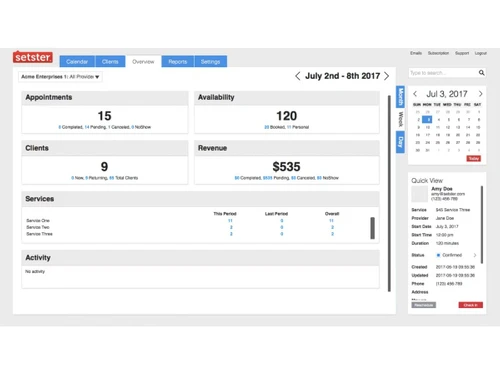Click Service Two Overall value
500x375 pixels.
(332, 227)
